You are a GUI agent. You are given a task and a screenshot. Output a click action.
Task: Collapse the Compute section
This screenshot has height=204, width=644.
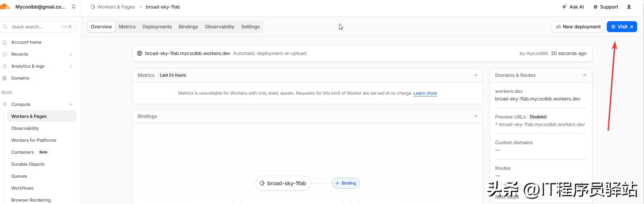[x=71, y=105]
